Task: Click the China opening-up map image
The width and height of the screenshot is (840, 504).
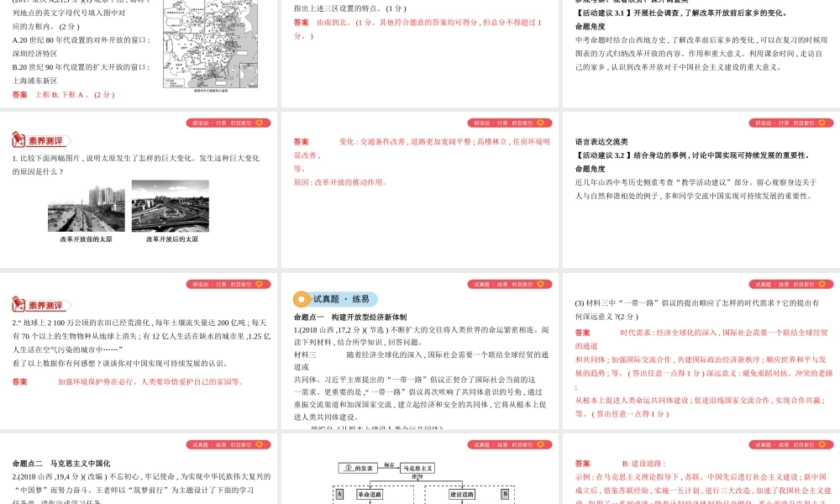Action: pyautogui.click(x=211, y=45)
